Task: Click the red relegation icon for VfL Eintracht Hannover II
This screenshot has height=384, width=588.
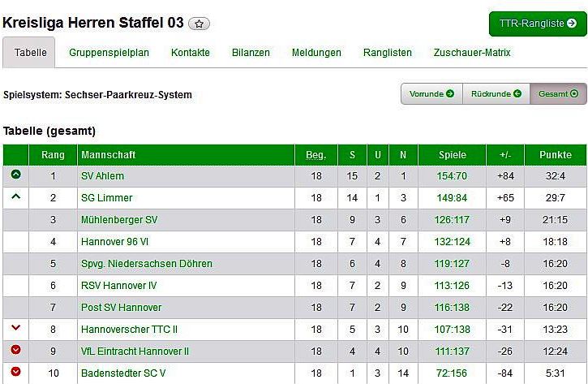Action: pyautogui.click(x=15, y=351)
